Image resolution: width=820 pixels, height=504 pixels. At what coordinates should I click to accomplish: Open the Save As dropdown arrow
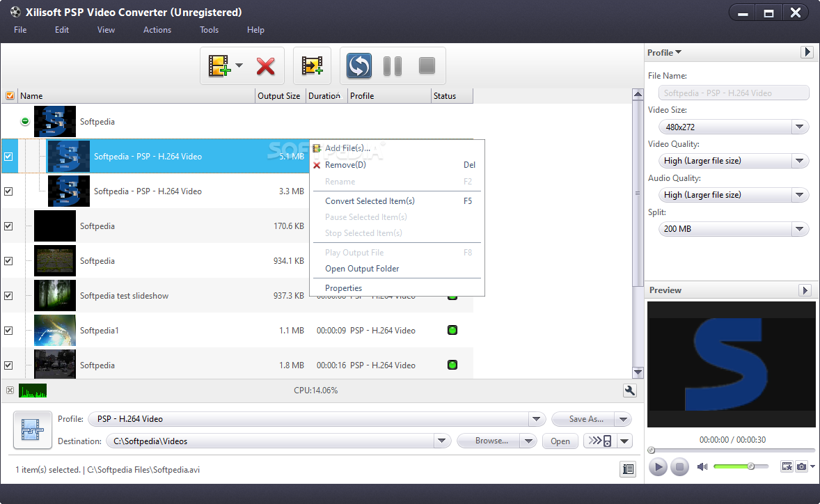(623, 419)
